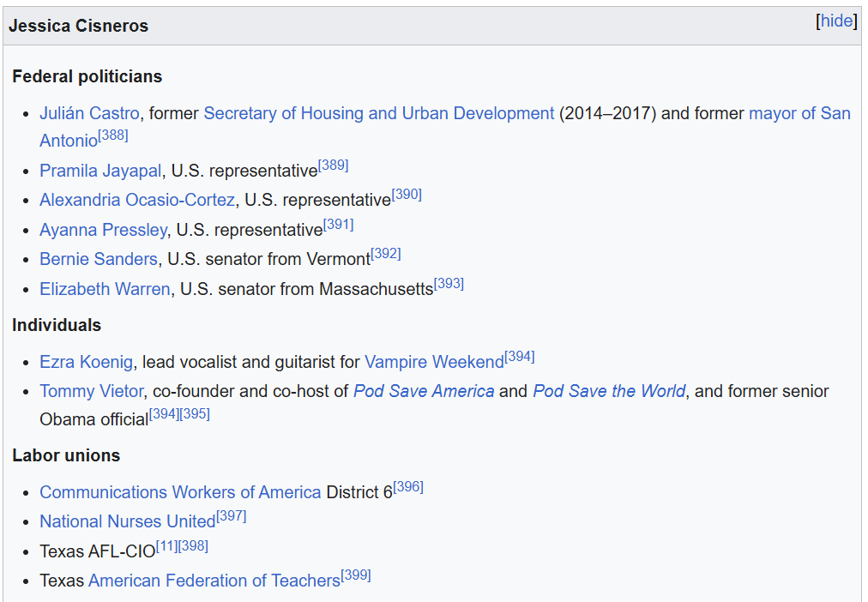Select the Jessica Cisneros box title
The height and width of the screenshot is (602, 868).
click(x=79, y=26)
